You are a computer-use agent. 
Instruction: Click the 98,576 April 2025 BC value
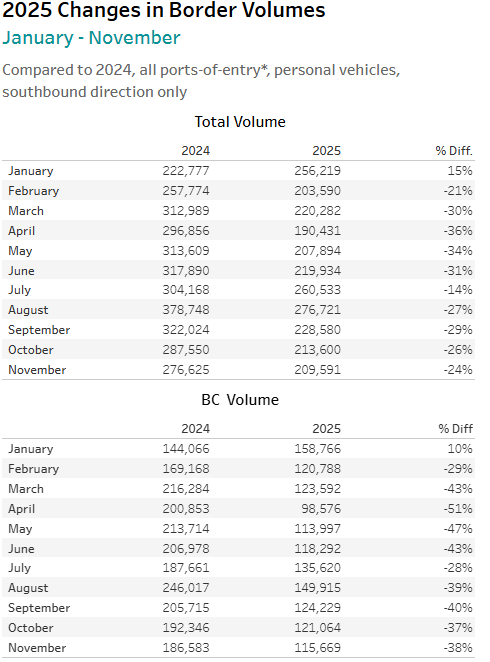coord(321,508)
